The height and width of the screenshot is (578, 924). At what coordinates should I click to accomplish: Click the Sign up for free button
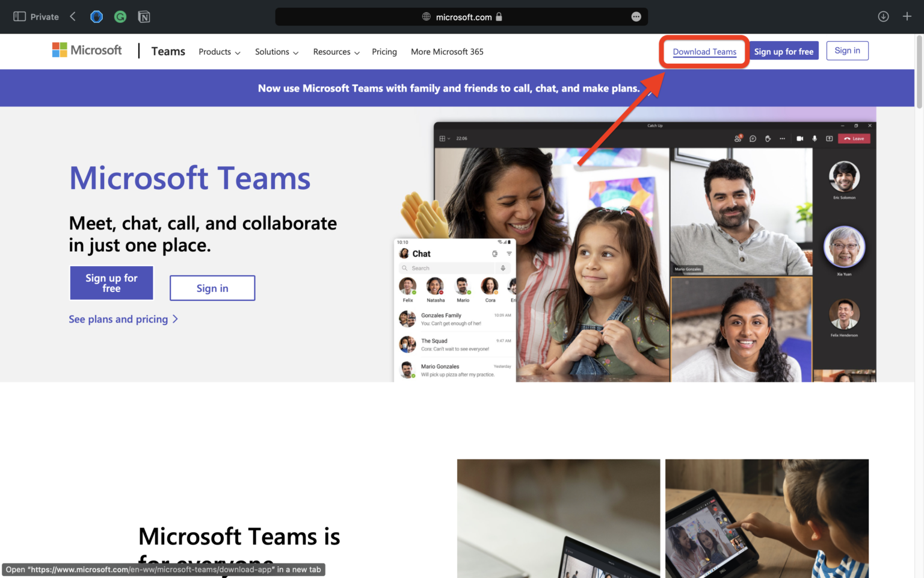pyautogui.click(x=111, y=282)
